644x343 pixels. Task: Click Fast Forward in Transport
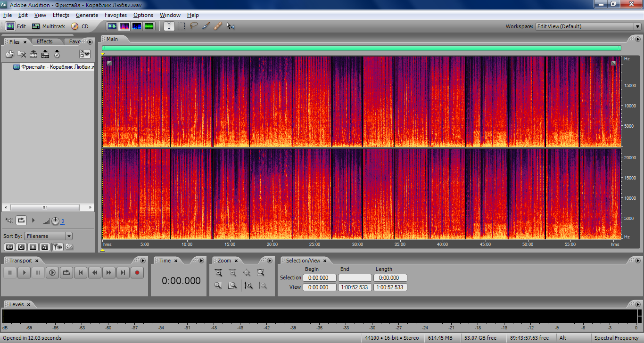[109, 272]
